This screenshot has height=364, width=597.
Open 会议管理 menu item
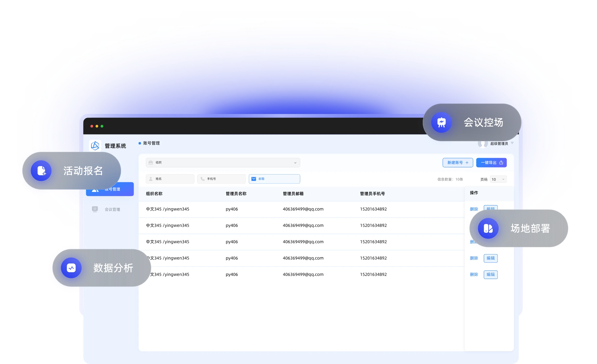tap(112, 210)
